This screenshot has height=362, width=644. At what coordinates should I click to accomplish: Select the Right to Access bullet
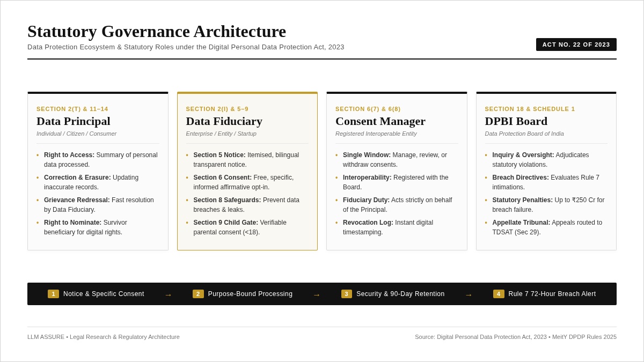(x=98, y=160)
